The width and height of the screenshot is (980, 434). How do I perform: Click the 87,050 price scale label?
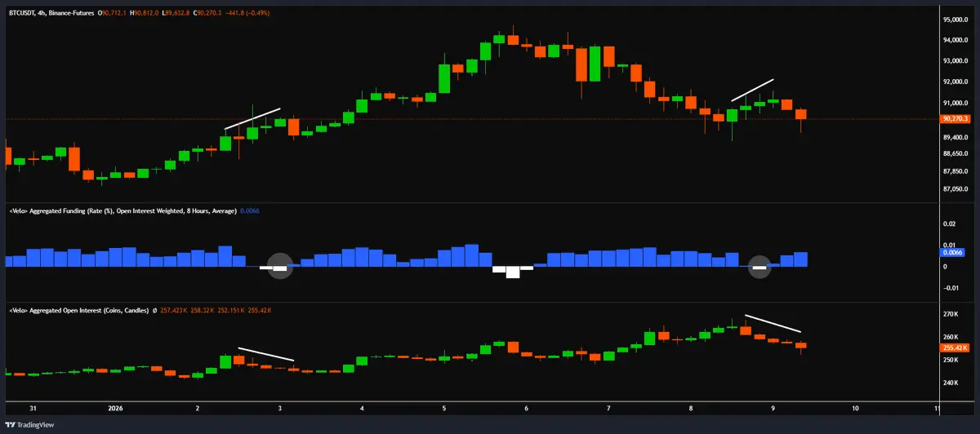954,189
